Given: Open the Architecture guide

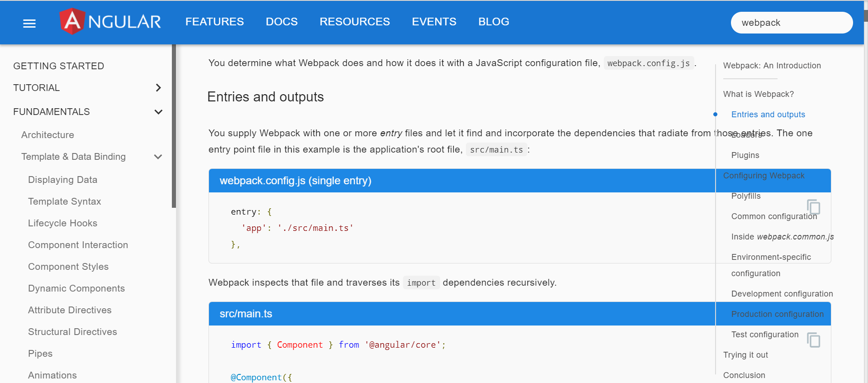Looking at the screenshot, I should (47, 135).
